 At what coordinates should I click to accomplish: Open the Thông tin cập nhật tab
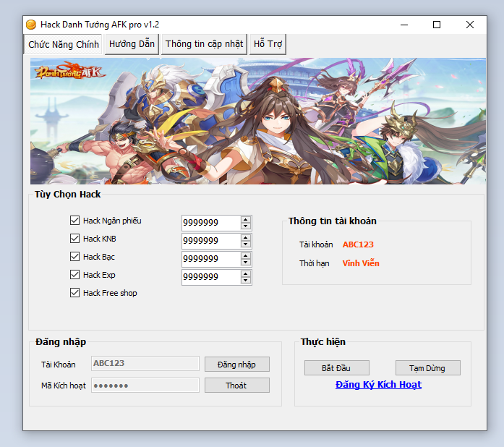click(204, 44)
